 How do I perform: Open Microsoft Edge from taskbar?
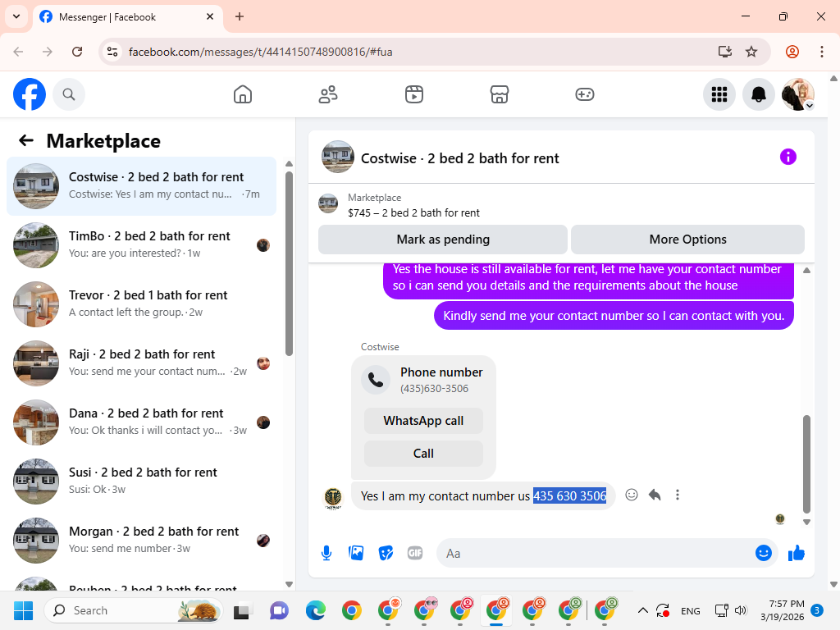click(316, 610)
